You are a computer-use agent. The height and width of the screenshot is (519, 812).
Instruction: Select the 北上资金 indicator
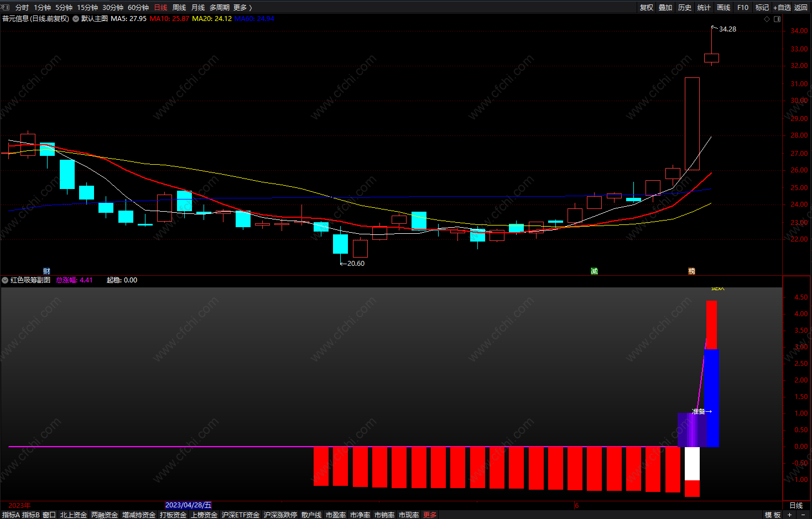74,515
